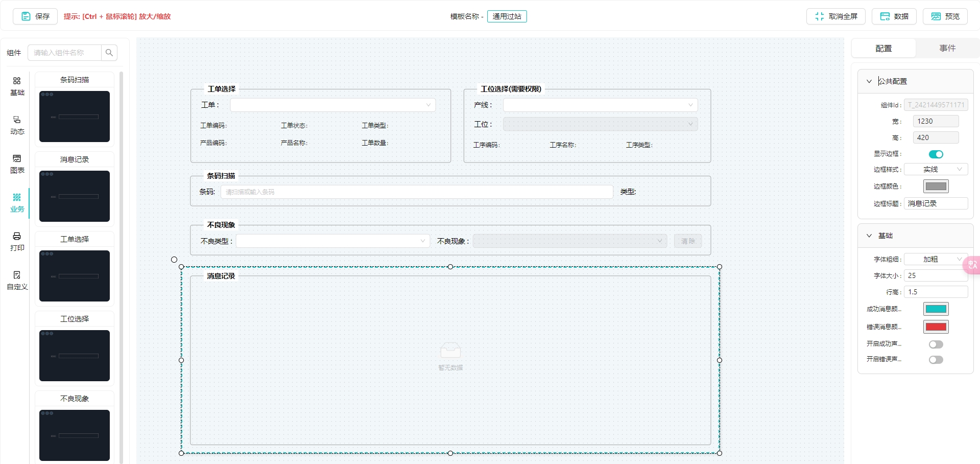
Task: Click the 通用过站 template name tag
Action: coord(507,16)
